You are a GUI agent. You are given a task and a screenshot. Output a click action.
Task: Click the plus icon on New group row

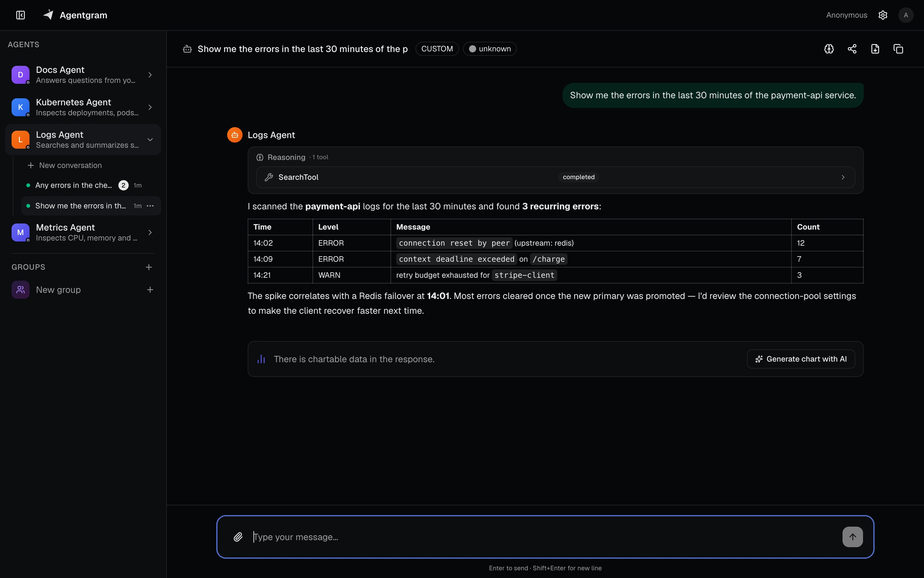[150, 290]
